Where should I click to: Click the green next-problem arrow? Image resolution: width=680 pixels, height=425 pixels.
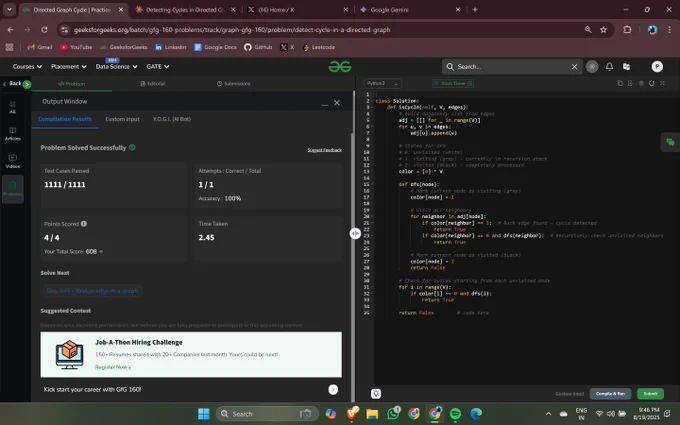click(27, 84)
